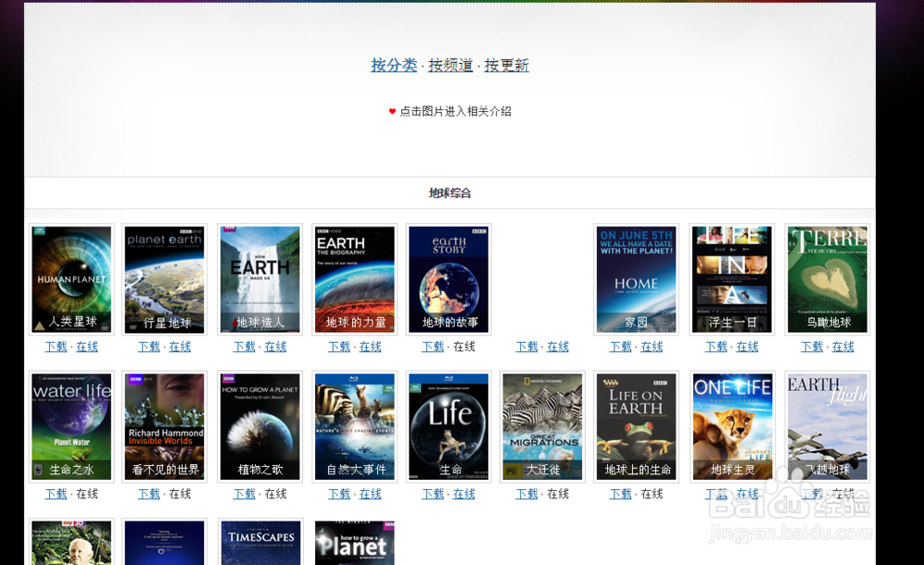Screen dimensions: 924x565
Task: Click 下载 under 行星地球
Action: (x=149, y=347)
